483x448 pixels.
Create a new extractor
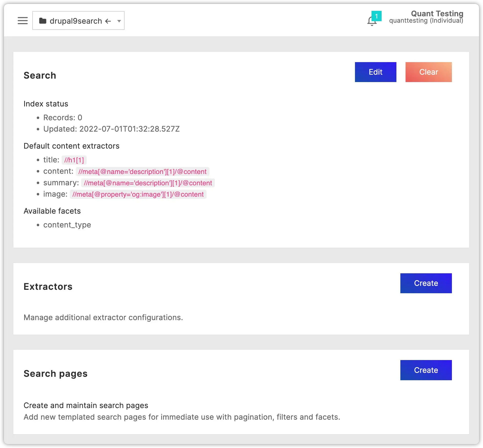point(426,283)
